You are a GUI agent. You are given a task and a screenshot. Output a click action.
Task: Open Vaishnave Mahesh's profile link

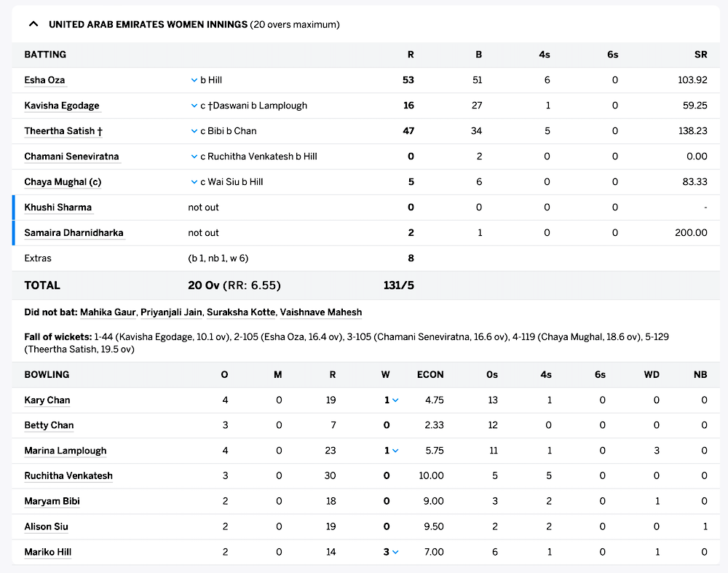(320, 312)
